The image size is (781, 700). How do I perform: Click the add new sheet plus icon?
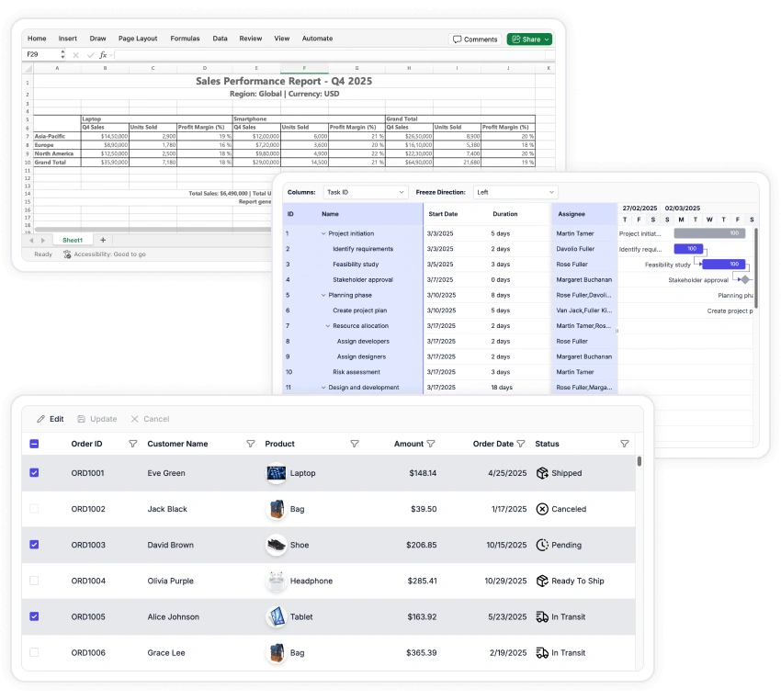point(103,240)
